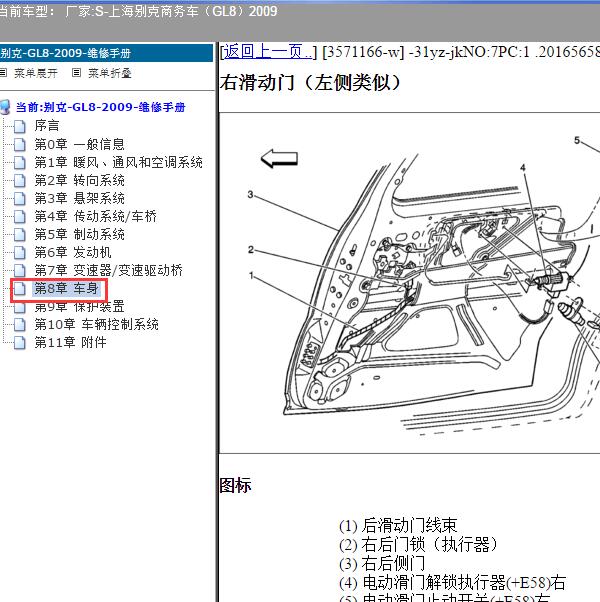This screenshot has width=600, height=602.
Task: Open 第2章 转向系统
Action: click(79, 180)
